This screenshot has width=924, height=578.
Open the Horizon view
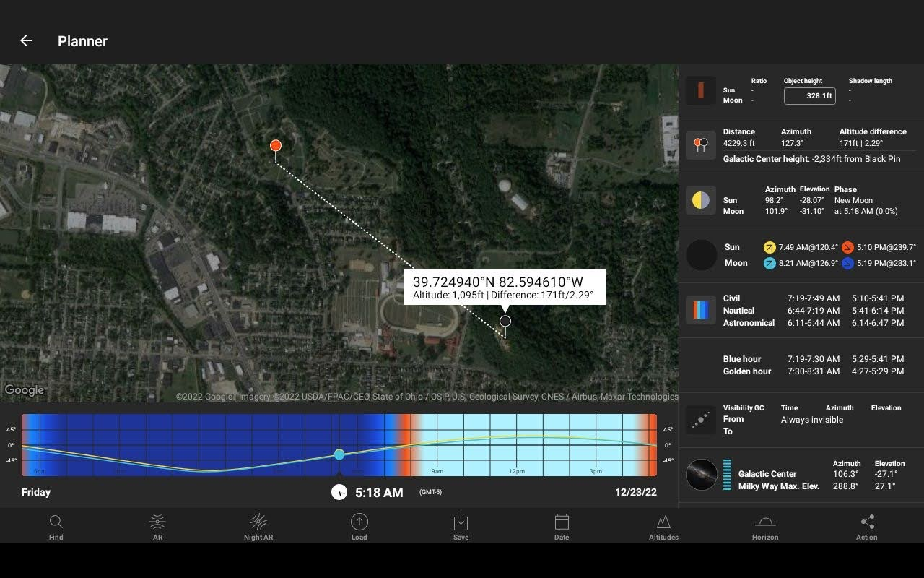[765, 527]
